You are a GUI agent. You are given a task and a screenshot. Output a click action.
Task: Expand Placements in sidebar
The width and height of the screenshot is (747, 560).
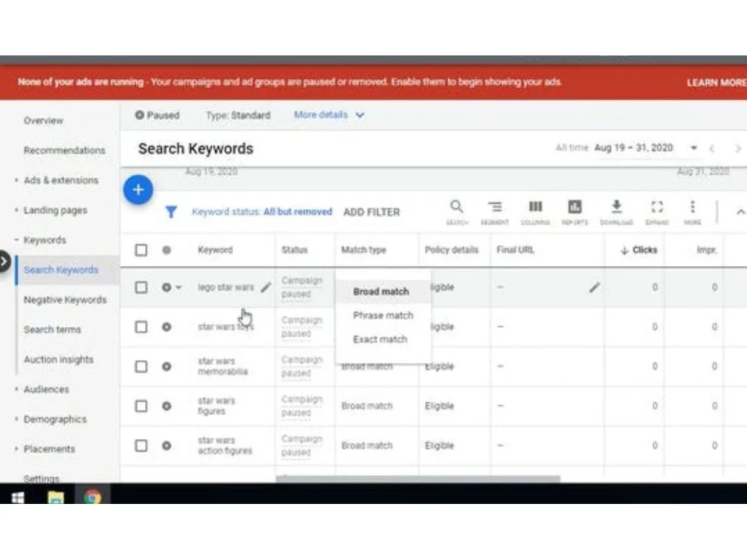16,449
